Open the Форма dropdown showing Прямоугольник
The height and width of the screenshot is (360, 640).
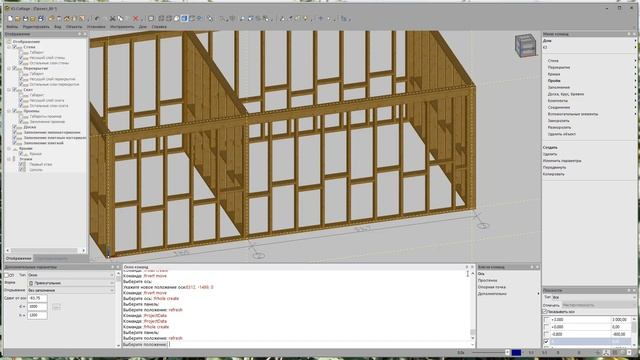click(x=71, y=282)
